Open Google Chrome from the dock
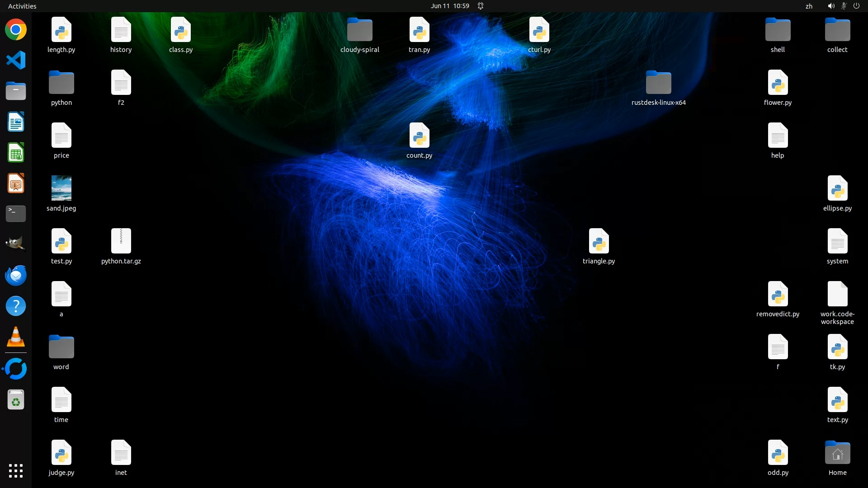 (16, 30)
